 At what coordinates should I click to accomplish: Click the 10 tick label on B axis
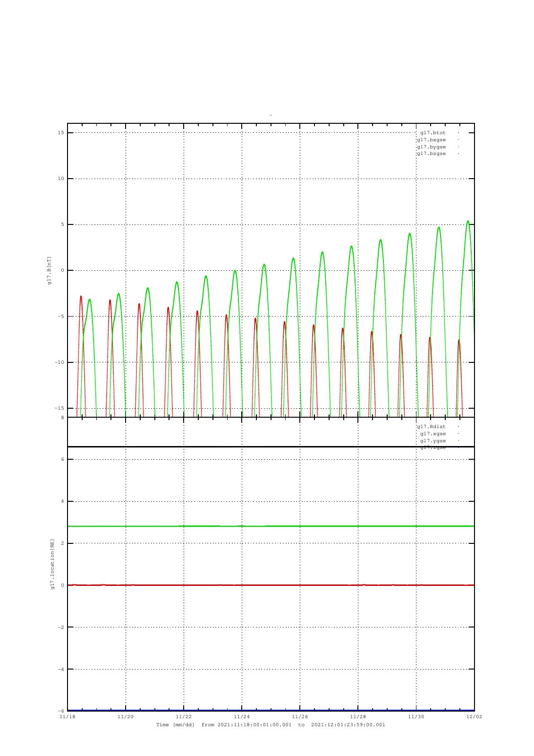pyautogui.click(x=61, y=179)
